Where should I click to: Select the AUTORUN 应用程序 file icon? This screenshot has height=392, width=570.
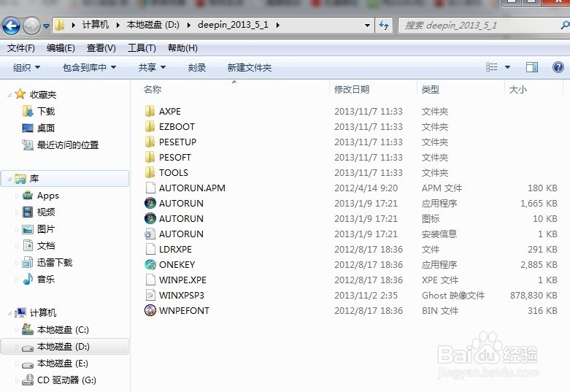(150, 203)
